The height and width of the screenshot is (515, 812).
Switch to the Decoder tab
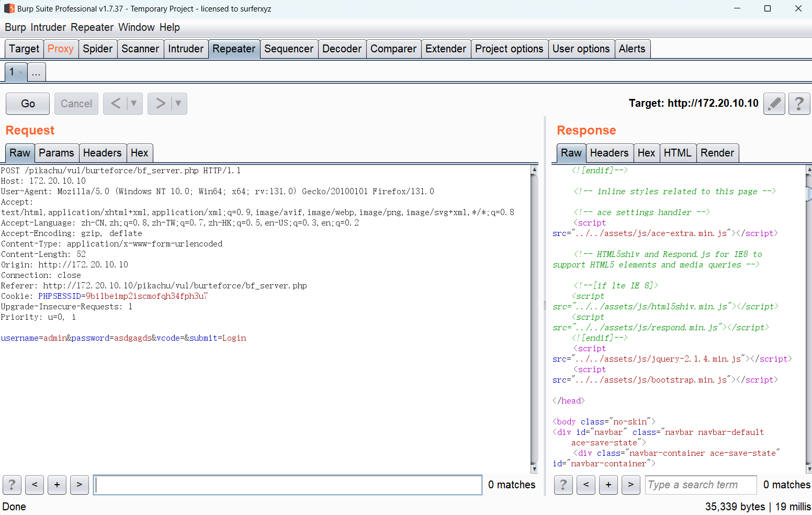342,49
